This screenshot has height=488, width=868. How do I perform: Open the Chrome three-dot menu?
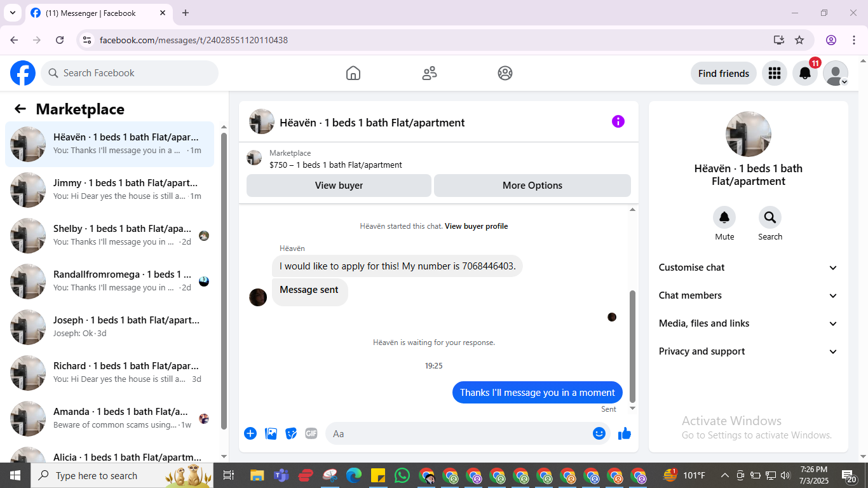(853, 40)
